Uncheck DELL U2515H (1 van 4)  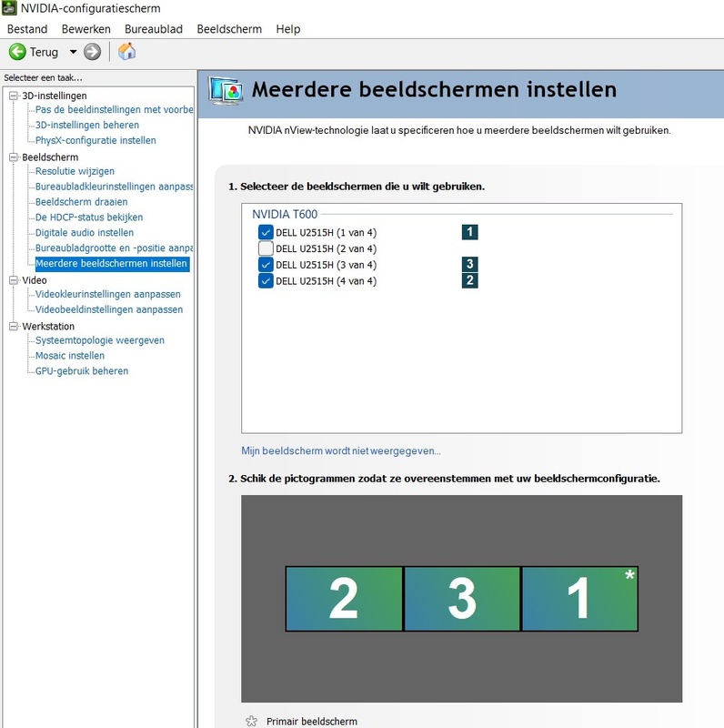tap(266, 232)
